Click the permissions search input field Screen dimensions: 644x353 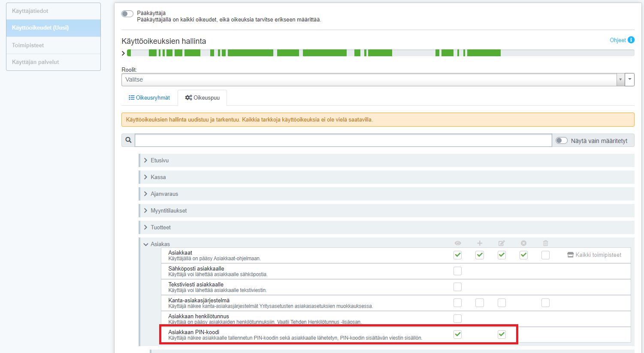(x=343, y=140)
